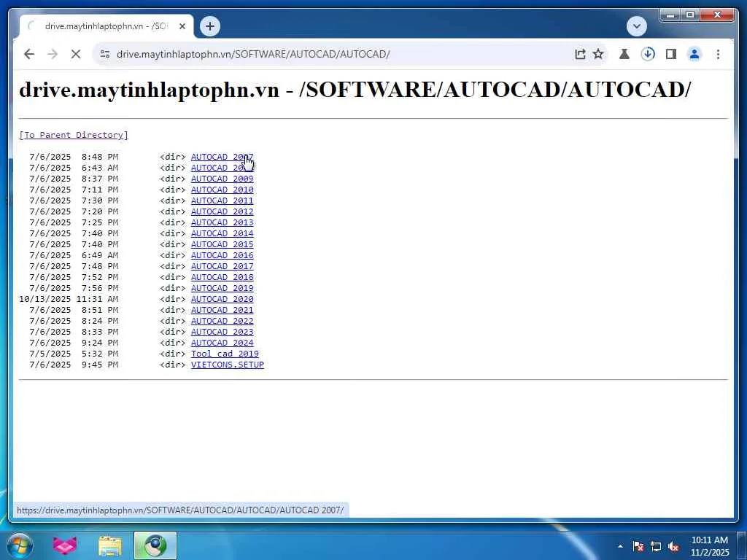Open the AUTOCAD 2015 folder
Image resolution: width=747 pixels, height=560 pixels.
[222, 244]
